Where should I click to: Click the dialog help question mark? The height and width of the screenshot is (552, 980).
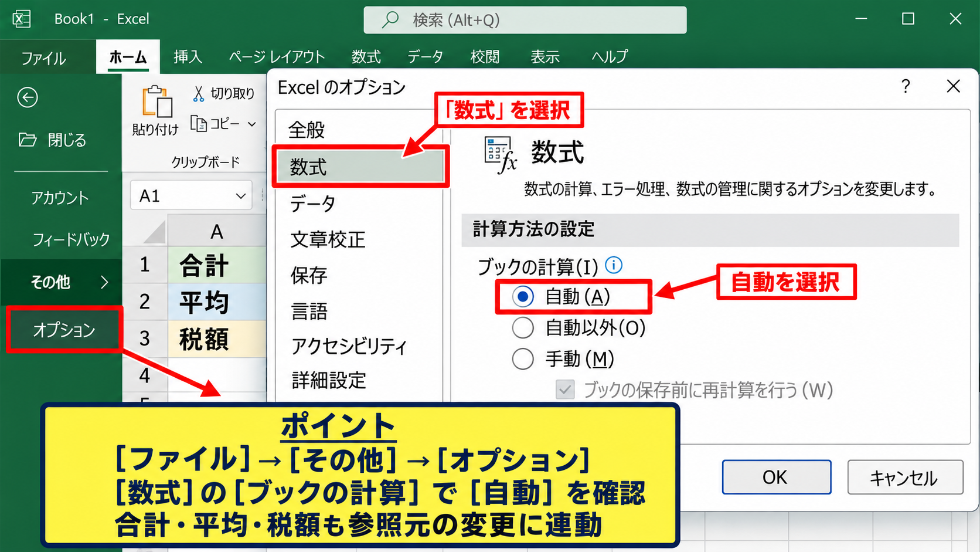click(906, 87)
